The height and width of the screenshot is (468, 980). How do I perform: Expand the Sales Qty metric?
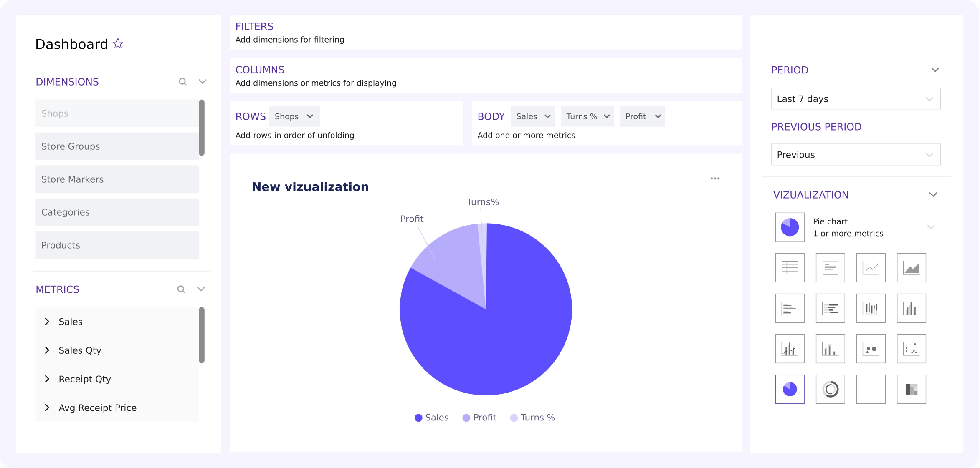coord(47,350)
